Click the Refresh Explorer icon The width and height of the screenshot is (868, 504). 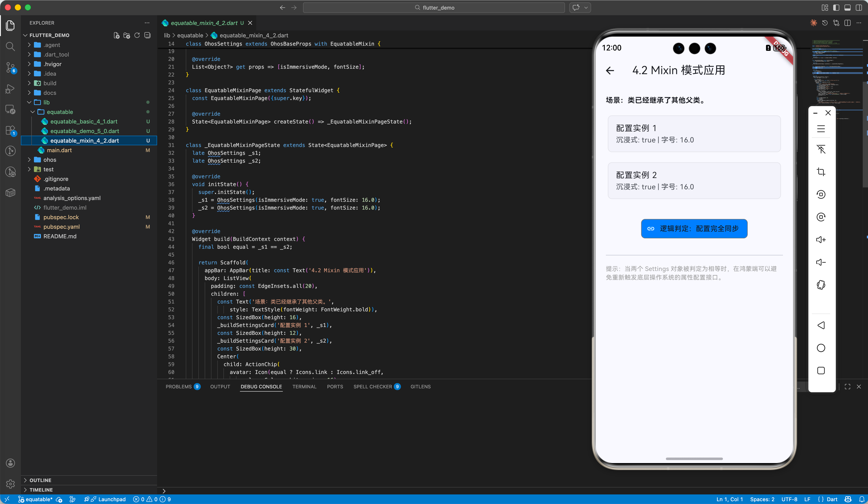(137, 35)
